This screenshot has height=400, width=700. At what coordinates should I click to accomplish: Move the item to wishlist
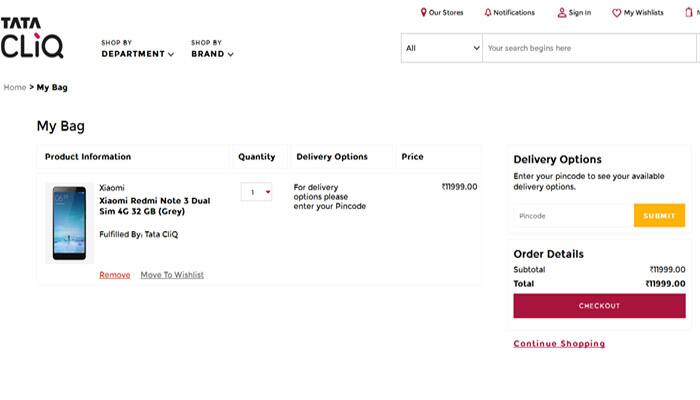[172, 275]
